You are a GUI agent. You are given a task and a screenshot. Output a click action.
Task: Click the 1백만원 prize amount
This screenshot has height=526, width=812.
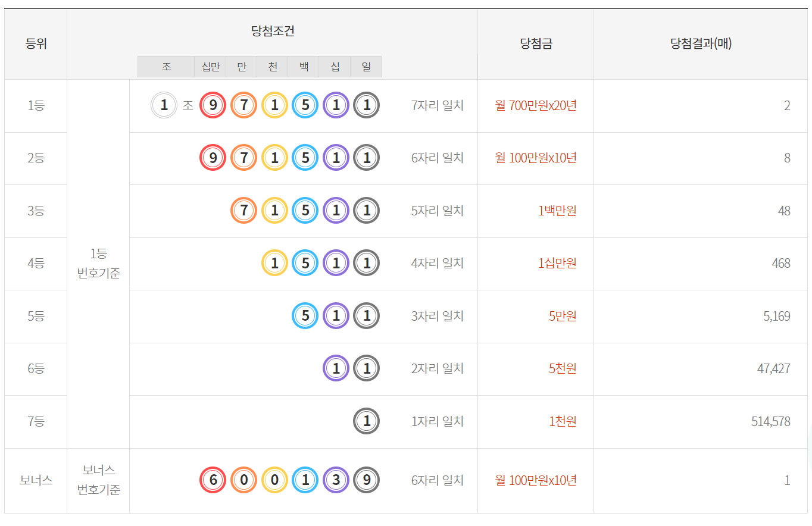(x=557, y=211)
